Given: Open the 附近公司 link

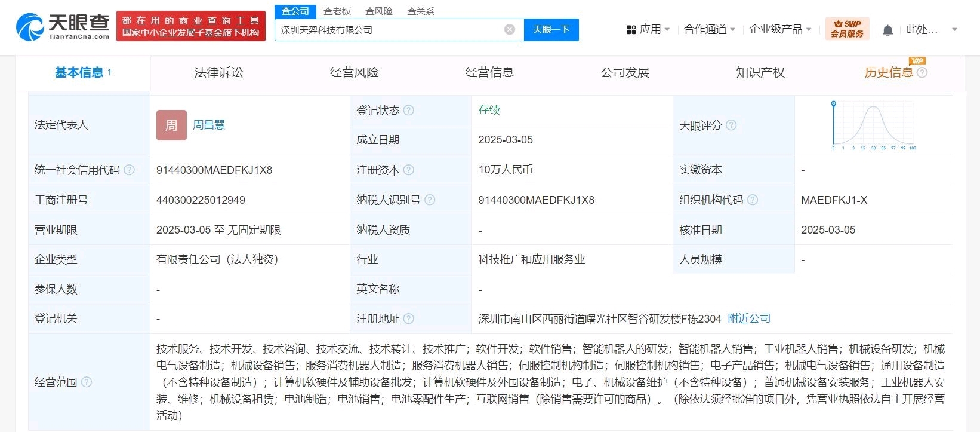Looking at the screenshot, I should click(x=749, y=319).
